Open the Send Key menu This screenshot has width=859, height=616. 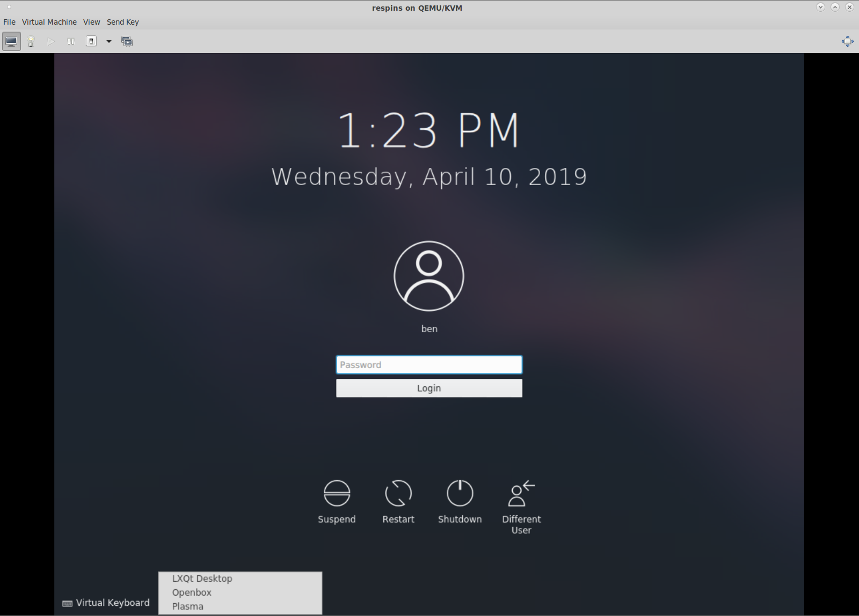click(123, 22)
